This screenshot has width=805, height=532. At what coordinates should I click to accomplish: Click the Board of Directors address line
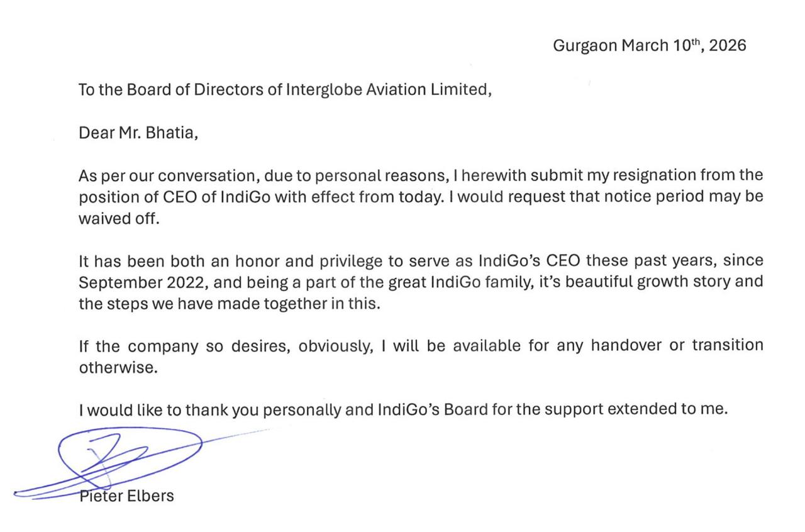coord(284,90)
